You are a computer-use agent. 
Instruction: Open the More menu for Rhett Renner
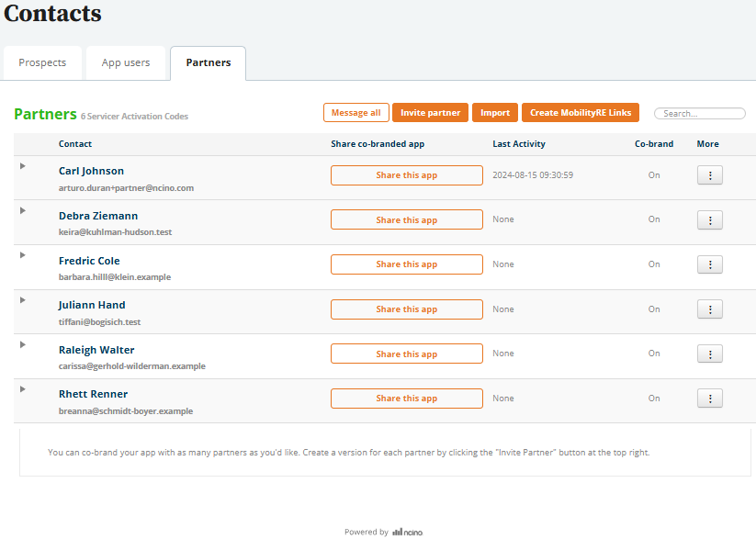click(709, 399)
